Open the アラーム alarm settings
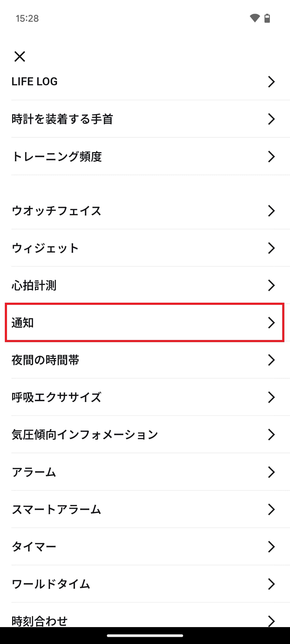The image size is (290, 644). click(x=34, y=472)
